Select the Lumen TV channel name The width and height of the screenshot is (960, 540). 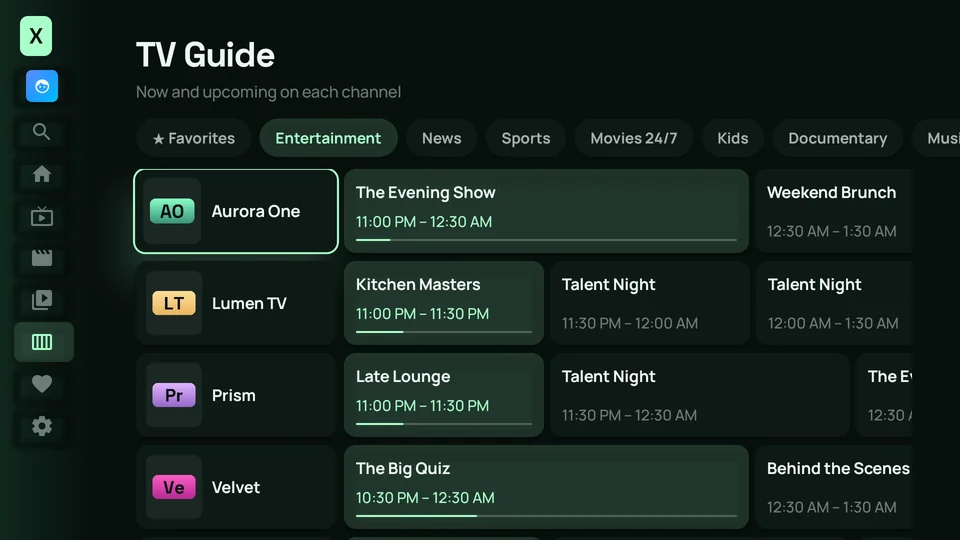249,303
